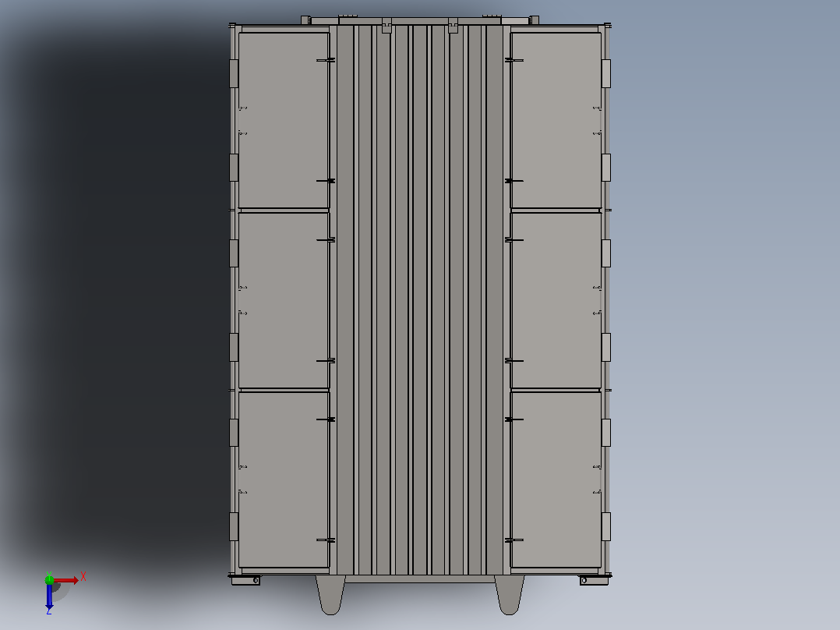Select the middle-left door panel
This screenshot has height=630, width=840.
coord(284,300)
